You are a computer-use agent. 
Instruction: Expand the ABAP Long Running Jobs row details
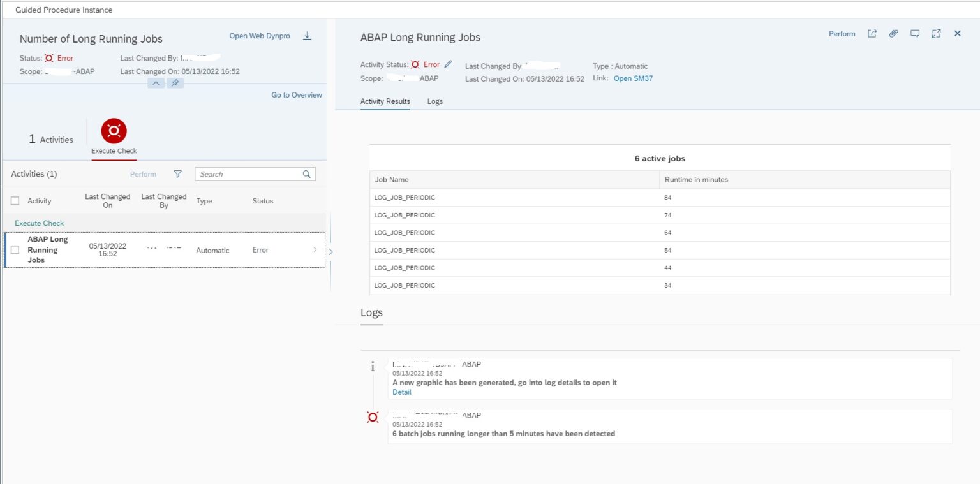click(315, 250)
